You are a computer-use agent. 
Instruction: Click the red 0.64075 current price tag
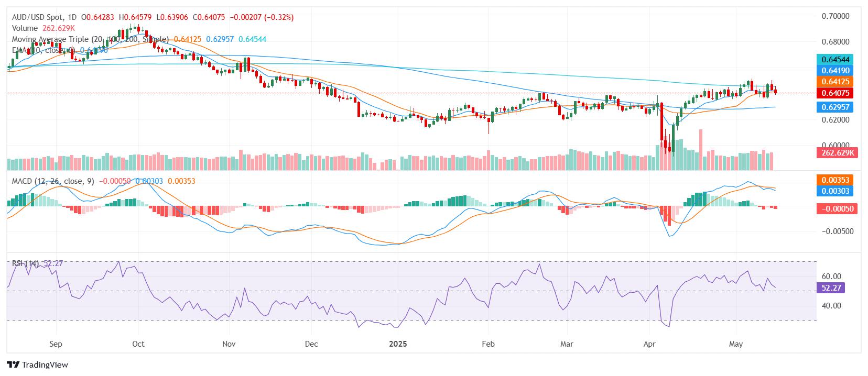pyautogui.click(x=835, y=93)
